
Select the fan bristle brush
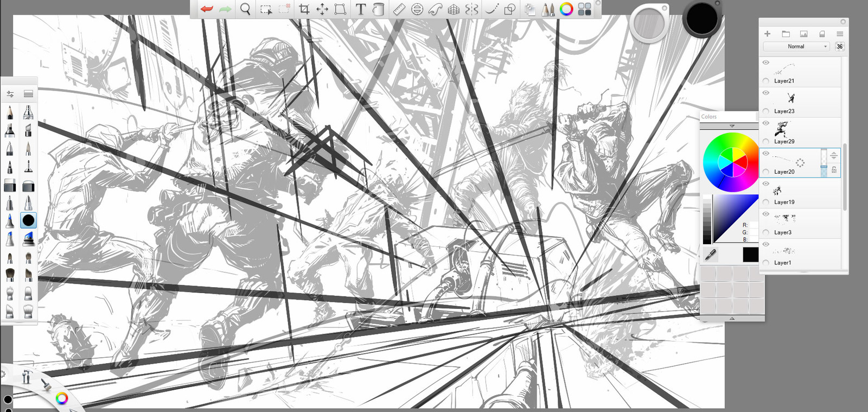28,310
